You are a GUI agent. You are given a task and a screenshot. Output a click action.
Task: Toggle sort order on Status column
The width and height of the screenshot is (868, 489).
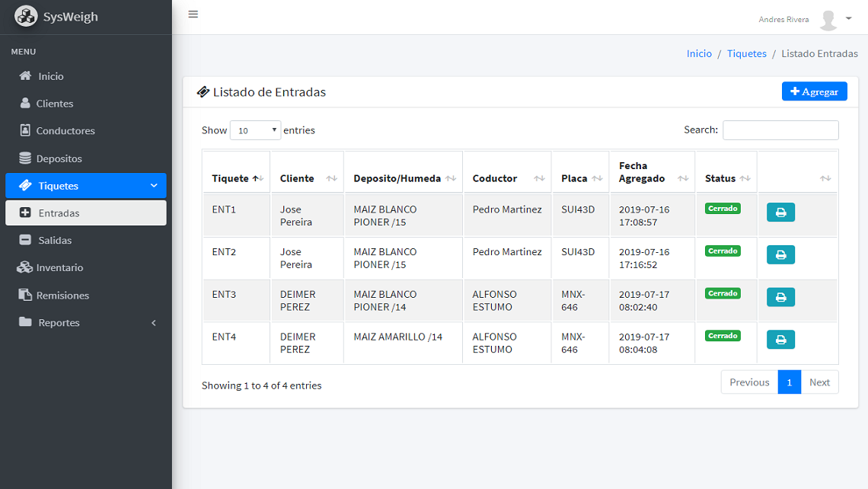726,178
